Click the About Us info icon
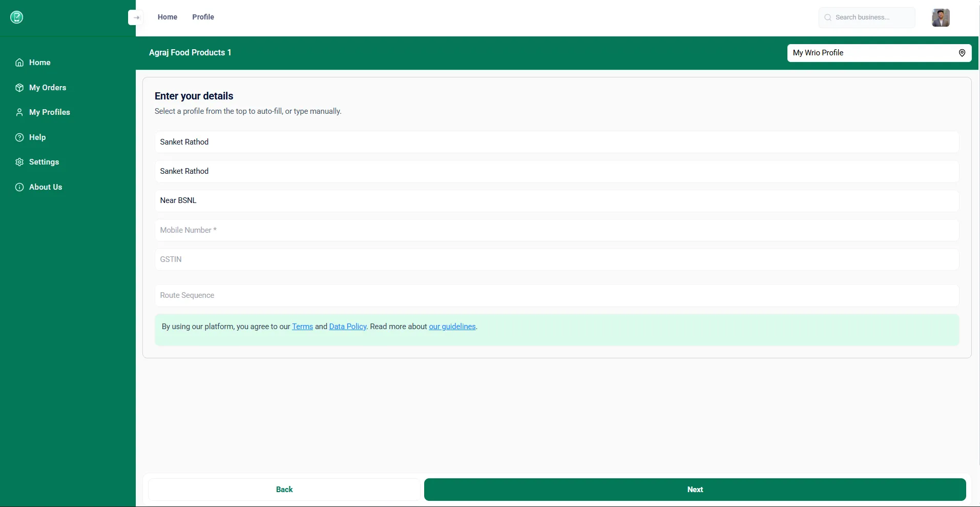The width and height of the screenshot is (980, 507). click(19, 187)
